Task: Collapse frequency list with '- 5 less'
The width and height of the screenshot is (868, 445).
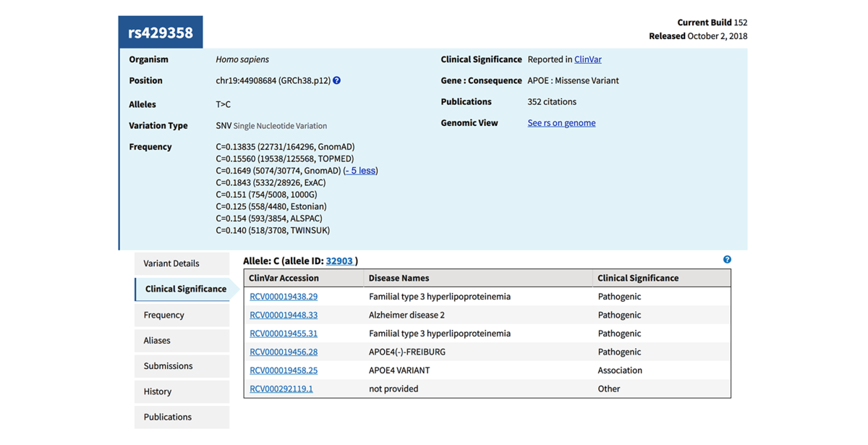Action: click(360, 171)
